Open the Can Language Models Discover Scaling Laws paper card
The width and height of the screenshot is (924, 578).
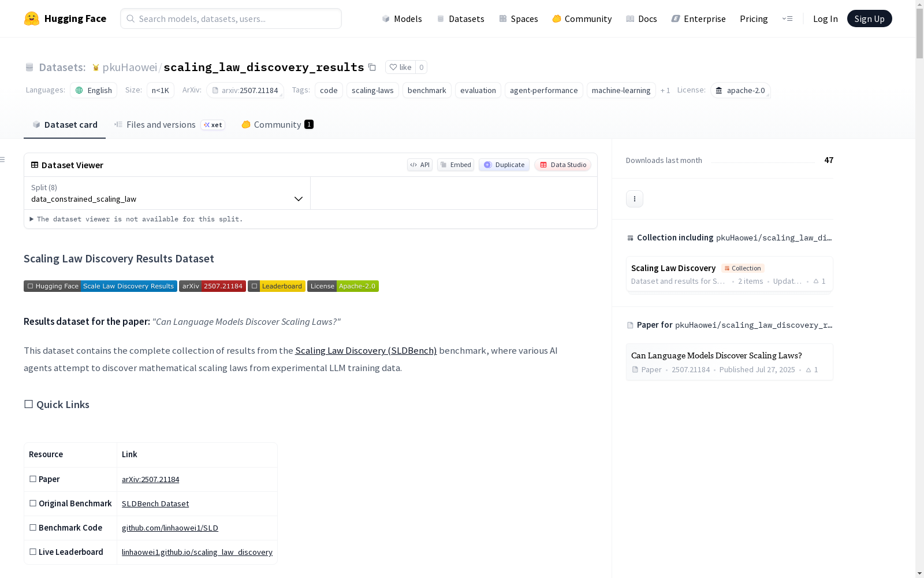pyautogui.click(x=729, y=362)
